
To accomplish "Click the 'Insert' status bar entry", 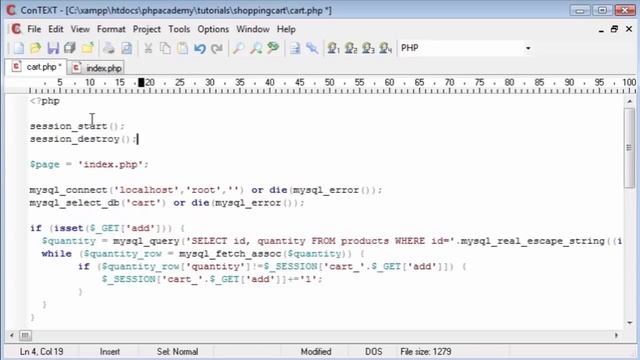I will [109, 351].
